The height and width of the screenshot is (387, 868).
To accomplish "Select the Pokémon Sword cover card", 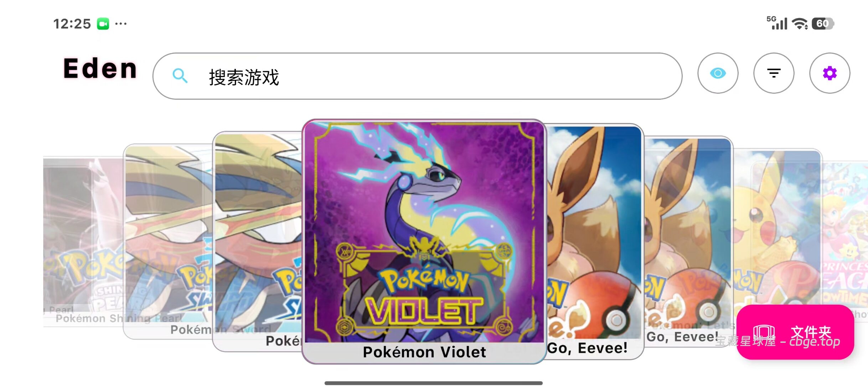I will [168, 242].
